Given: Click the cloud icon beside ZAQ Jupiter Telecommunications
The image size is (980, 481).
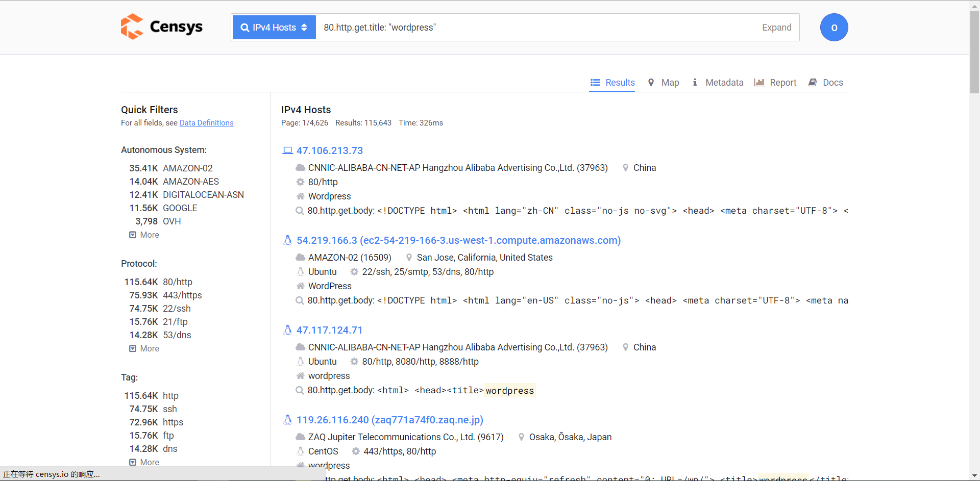Looking at the screenshot, I should [301, 437].
